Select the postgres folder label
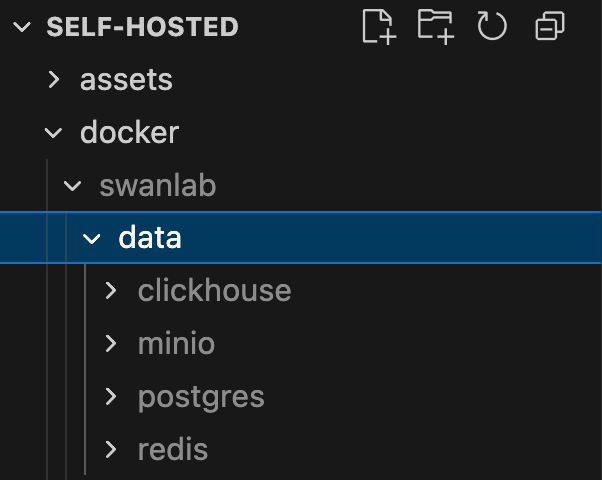This screenshot has width=602, height=480. [x=201, y=397]
